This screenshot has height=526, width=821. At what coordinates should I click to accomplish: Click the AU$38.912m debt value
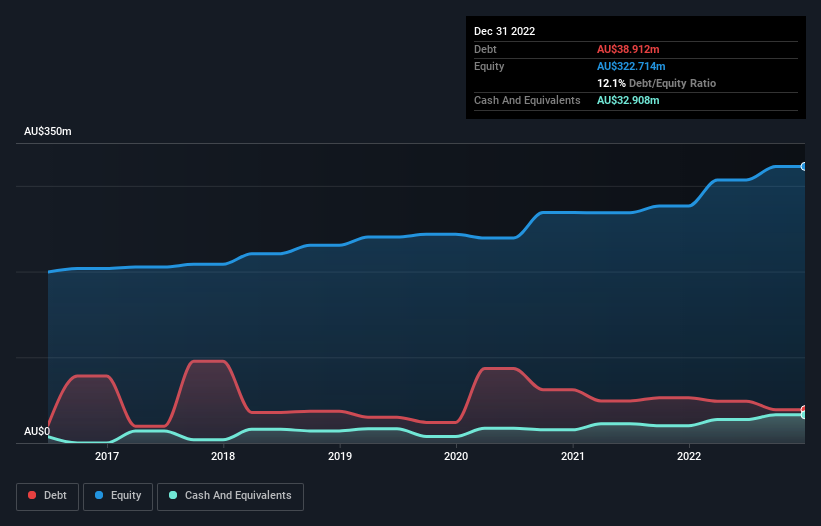[x=628, y=49]
